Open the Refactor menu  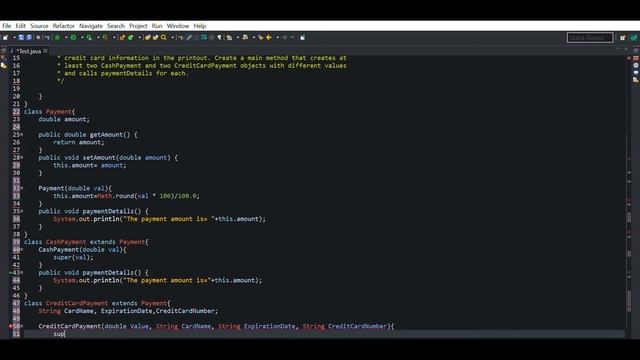click(x=64, y=26)
